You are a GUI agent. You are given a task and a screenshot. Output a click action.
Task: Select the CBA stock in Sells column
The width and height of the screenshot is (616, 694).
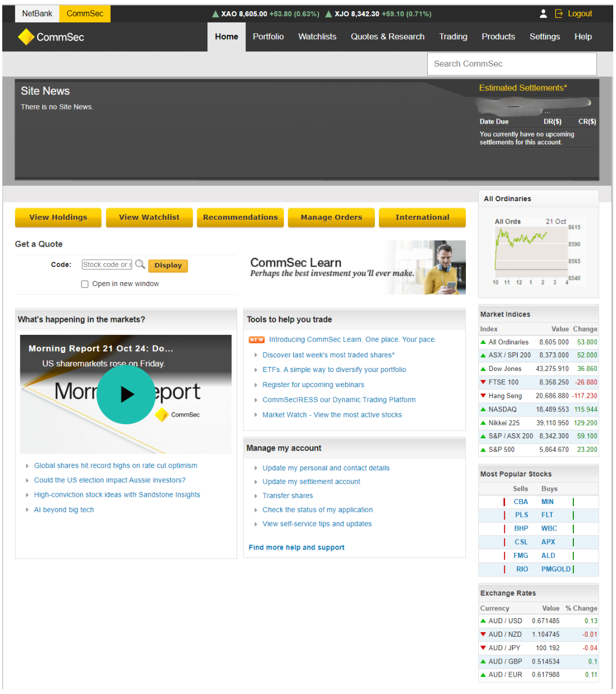coord(520,502)
